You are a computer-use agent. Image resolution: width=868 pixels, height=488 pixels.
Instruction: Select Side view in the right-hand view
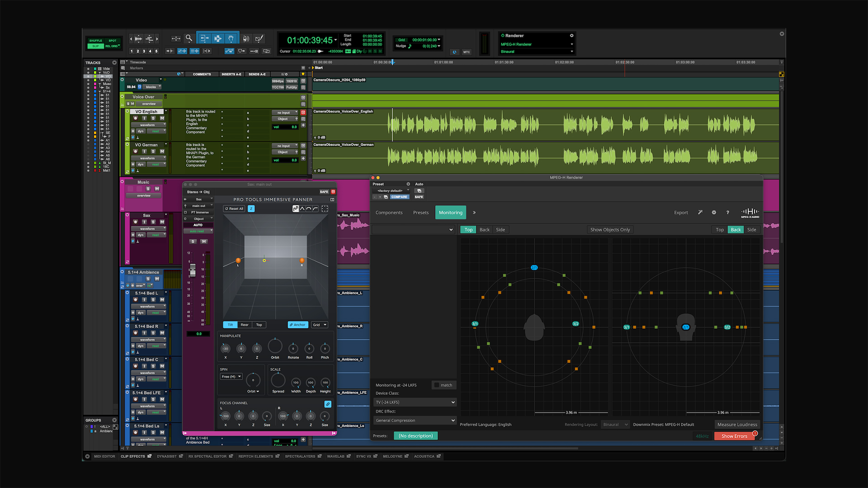click(751, 230)
